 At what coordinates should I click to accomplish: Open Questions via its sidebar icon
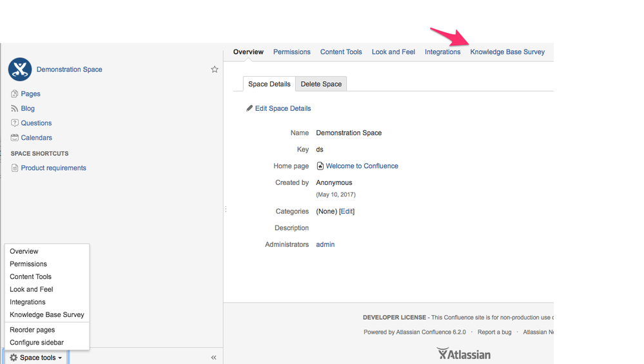pyautogui.click(x=14, y=122)
